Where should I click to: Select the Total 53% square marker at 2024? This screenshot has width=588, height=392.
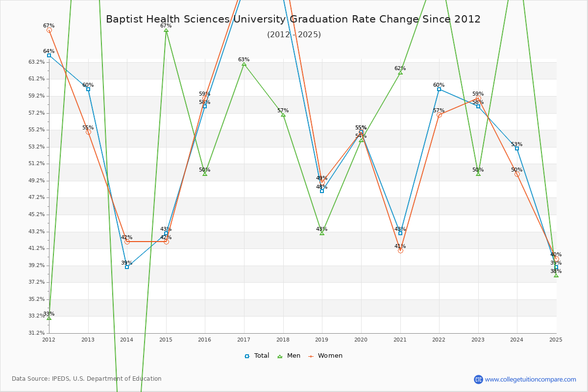[517, 148]
